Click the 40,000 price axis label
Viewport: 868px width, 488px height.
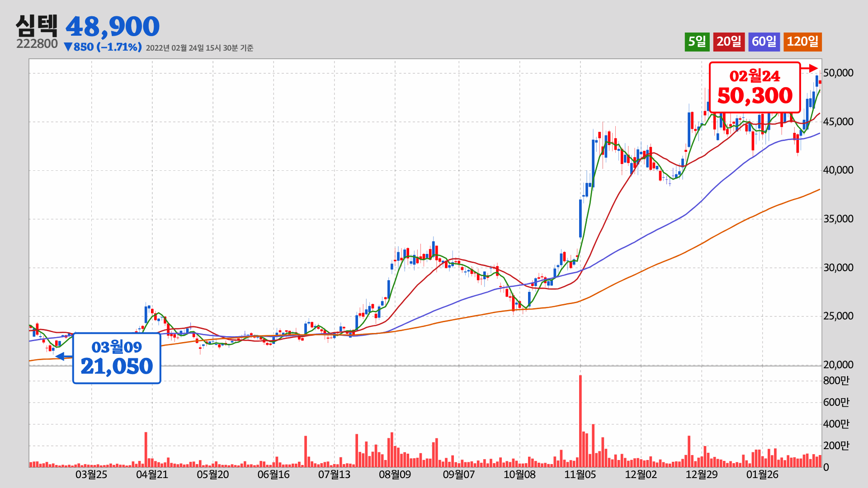838,170
